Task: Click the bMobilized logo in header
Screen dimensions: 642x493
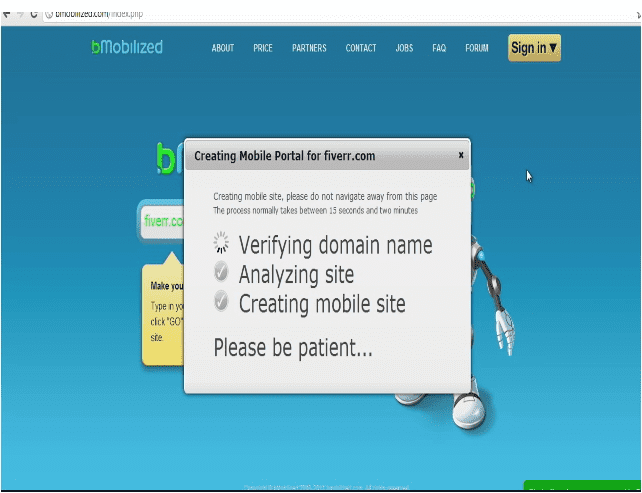Action: [x=127, y=47]
